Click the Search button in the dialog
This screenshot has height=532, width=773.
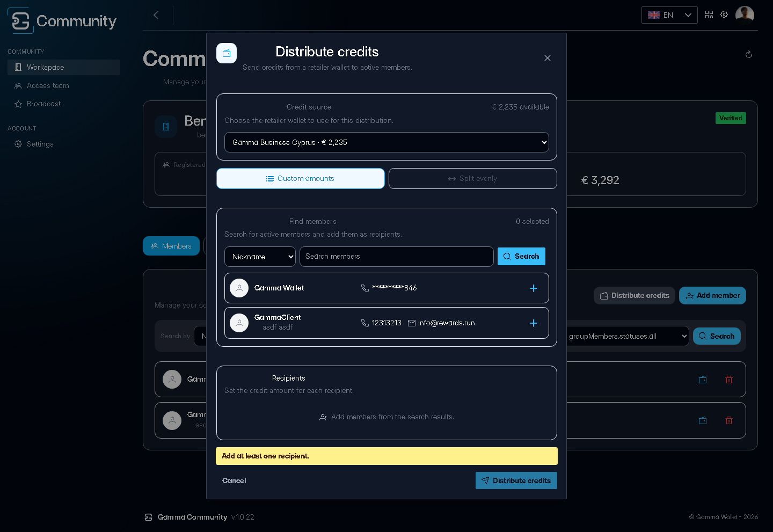(x=521, y=257)
